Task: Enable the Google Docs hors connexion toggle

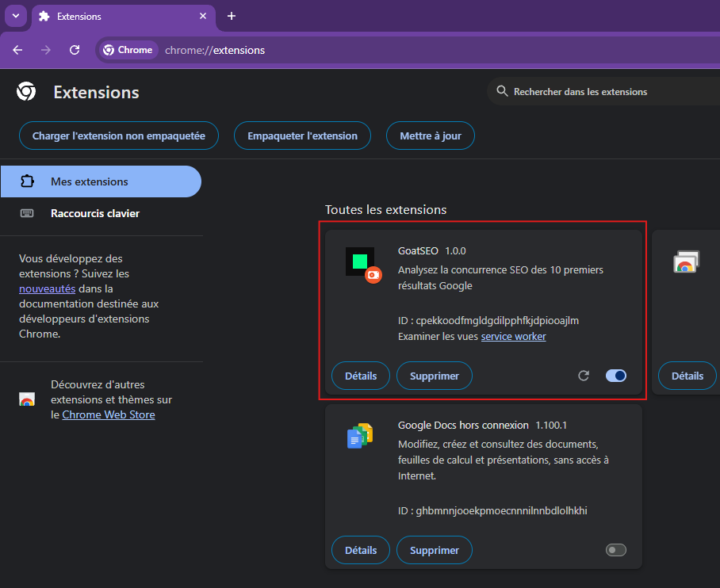Action: coord(616,550)
